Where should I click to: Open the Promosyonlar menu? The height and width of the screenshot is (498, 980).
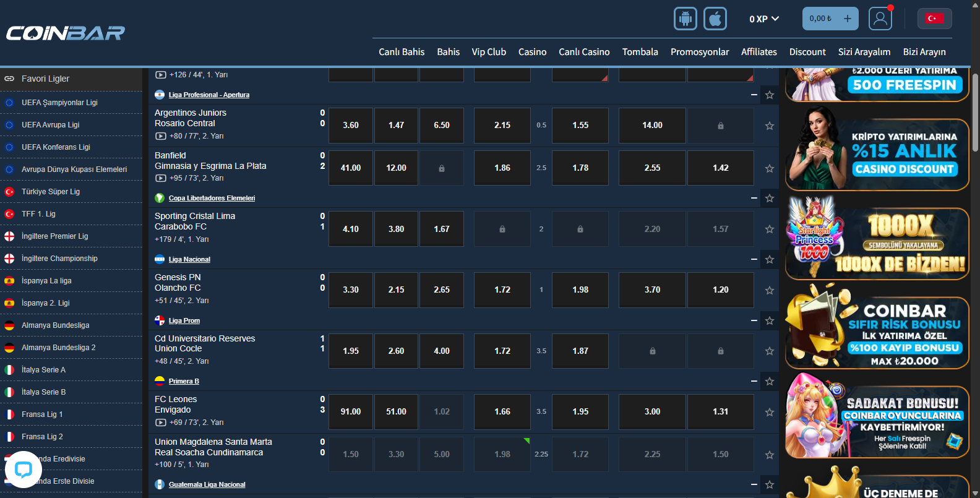pos(700,52)
